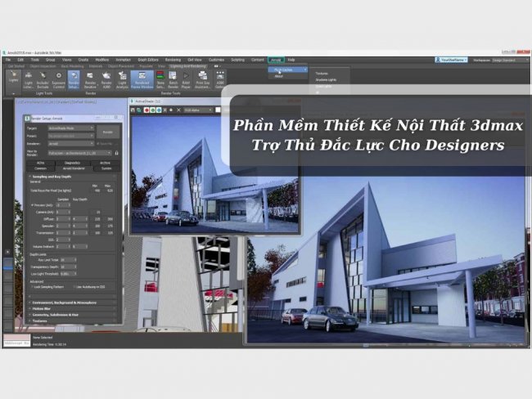Launch the RAM Player

point(186,80)
